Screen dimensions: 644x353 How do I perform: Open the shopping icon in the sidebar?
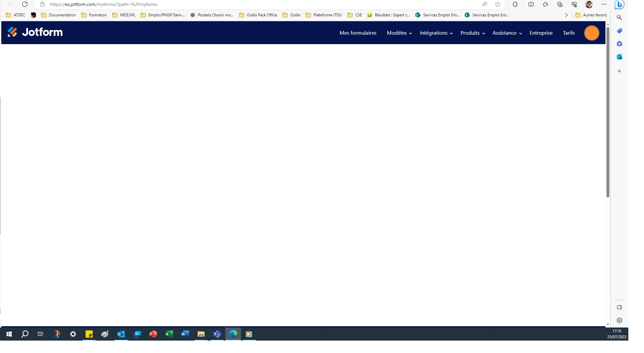click(619, 31)
